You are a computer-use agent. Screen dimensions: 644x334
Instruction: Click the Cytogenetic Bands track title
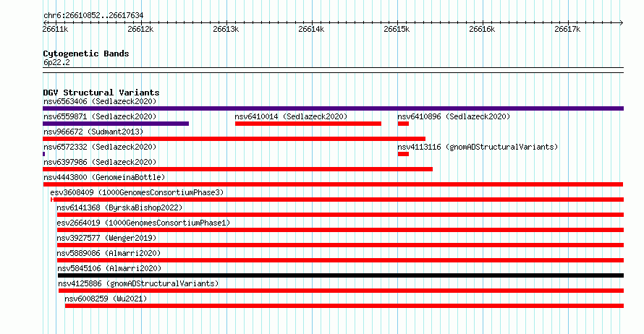pyautogui.click(x=86, y=53)
